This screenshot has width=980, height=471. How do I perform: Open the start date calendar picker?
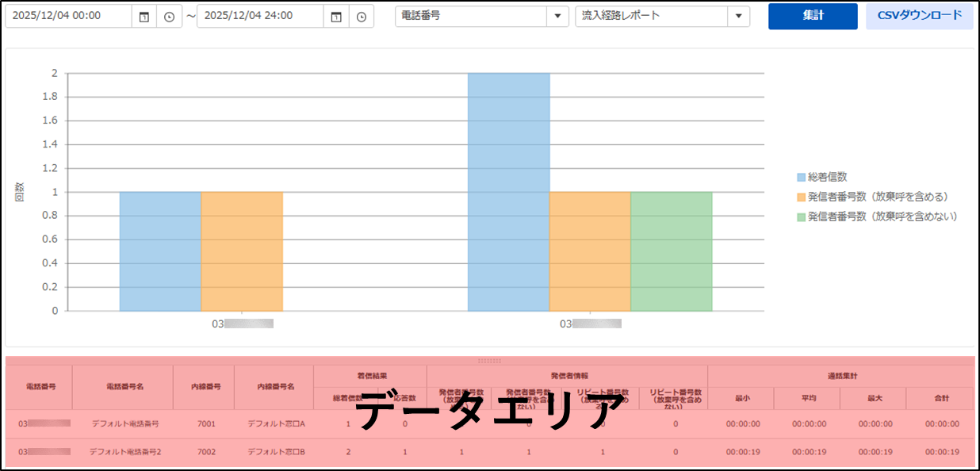pyautogui.click(x=144, y=17)
